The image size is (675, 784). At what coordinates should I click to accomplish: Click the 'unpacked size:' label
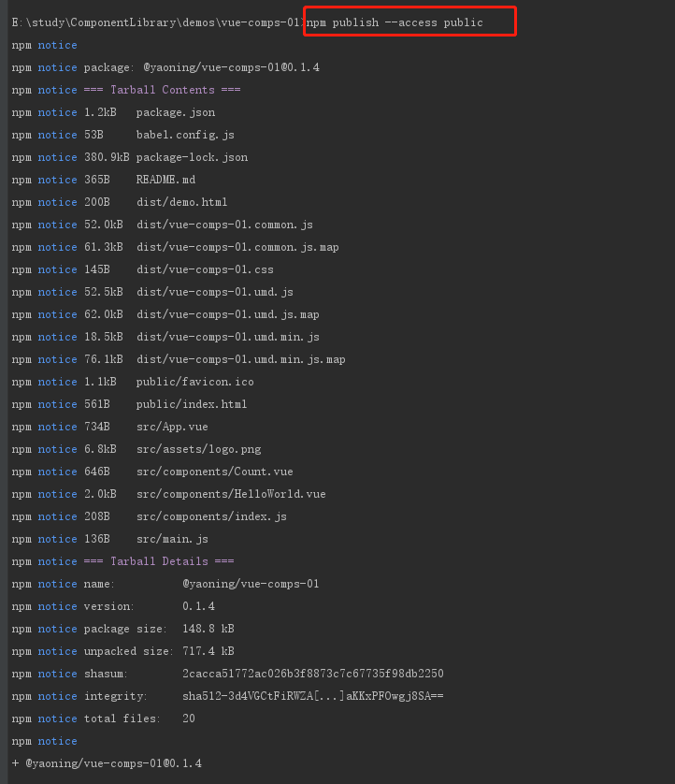pos(128,651)
